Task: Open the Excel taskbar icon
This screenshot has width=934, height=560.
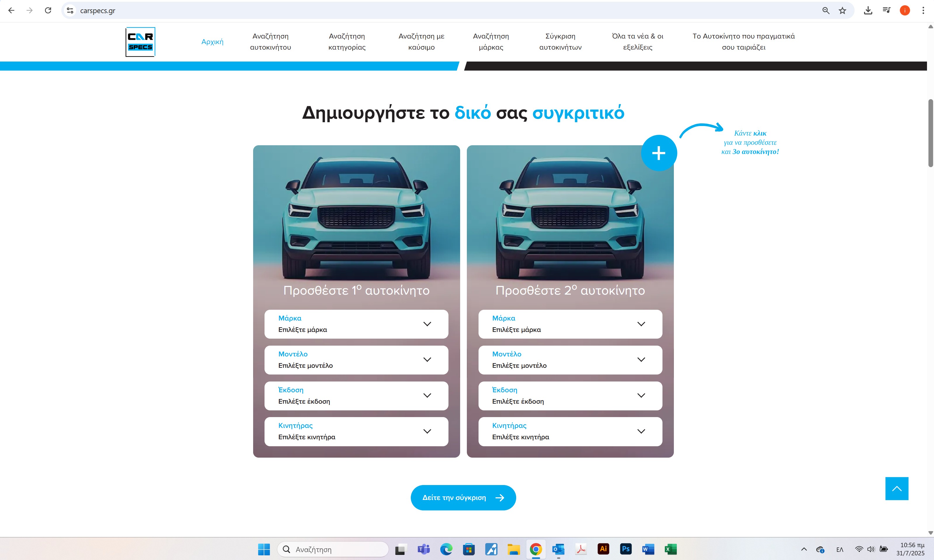Action: point(670,549)
